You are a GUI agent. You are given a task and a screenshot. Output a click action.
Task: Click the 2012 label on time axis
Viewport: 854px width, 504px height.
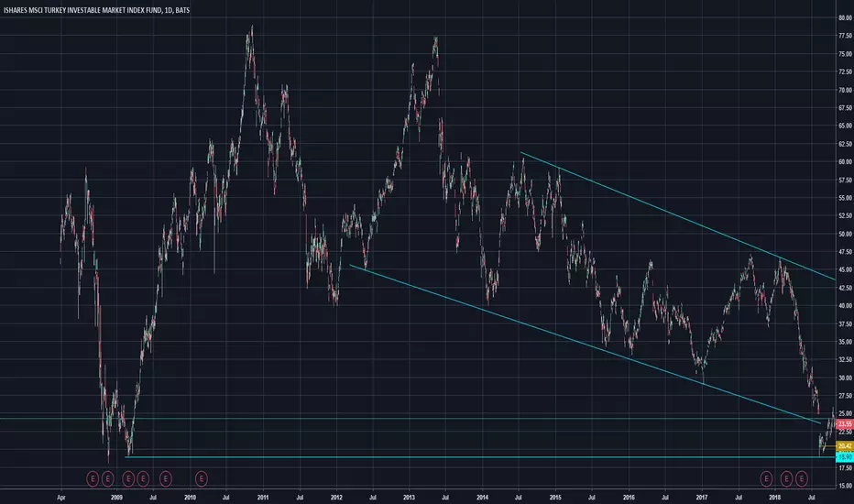click(x=336, y=497)
